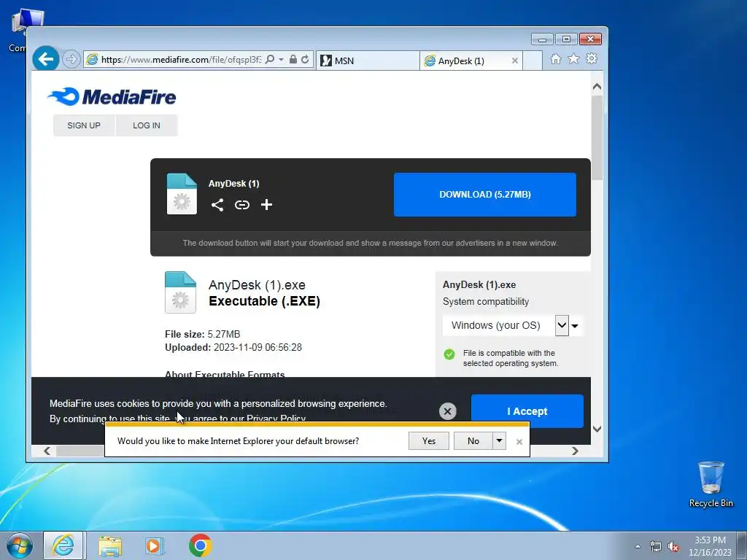
Task: Click the horizontal scrollbar left arrow
Action: click(47, 451)
